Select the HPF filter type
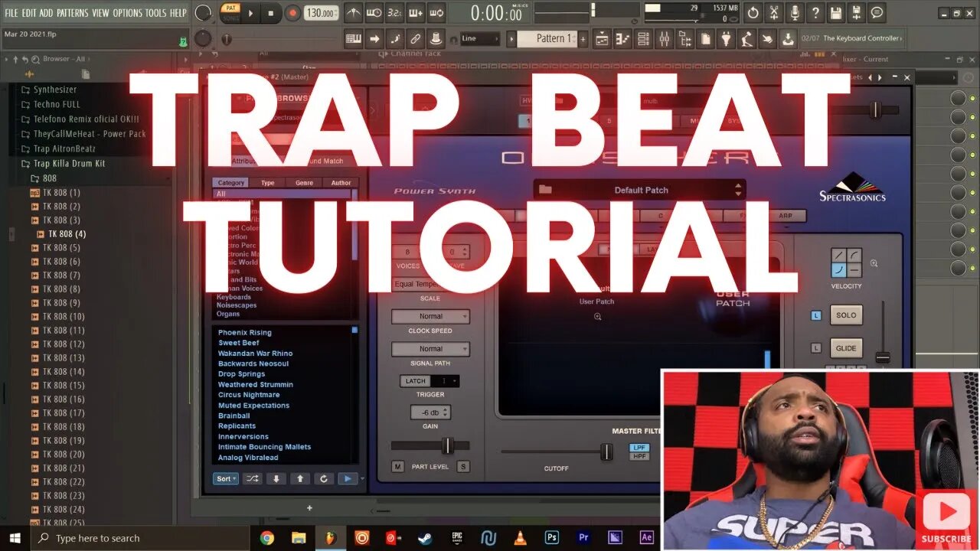Image resolution: width=980 pixels, height=551 pixels. tap(639, 456)
